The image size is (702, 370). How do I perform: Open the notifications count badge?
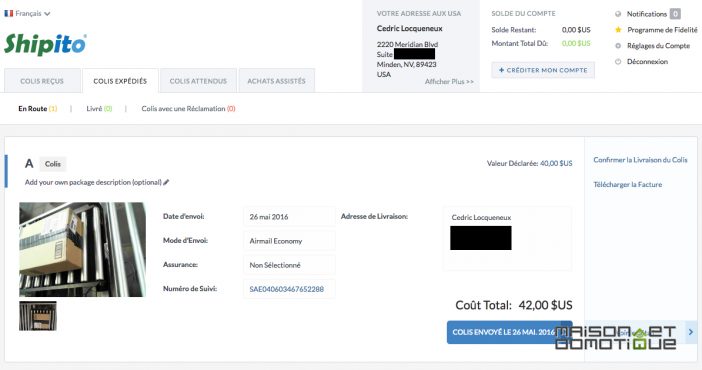point(675,14)
